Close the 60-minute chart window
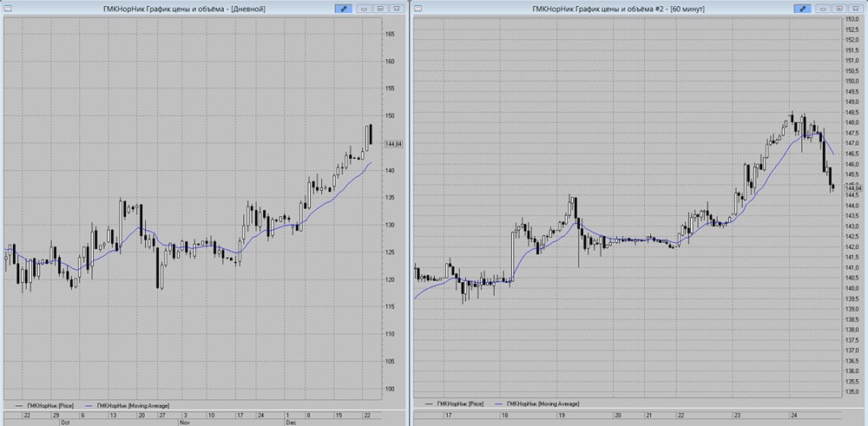Image resolution: width=868 pixels, height=426 pixels. pyautogui.click(x=856, y=9)
